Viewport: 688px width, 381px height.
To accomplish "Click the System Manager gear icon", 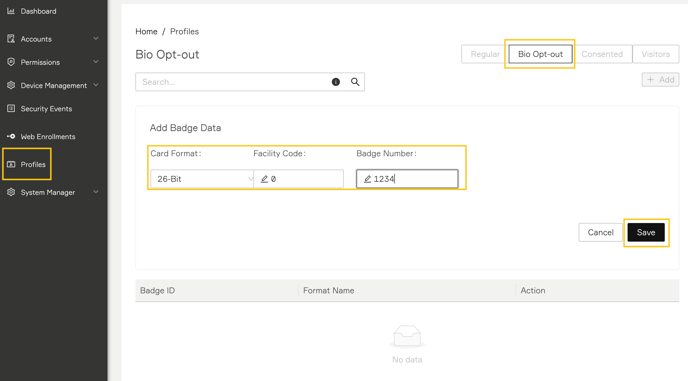I will coord(11,192).
